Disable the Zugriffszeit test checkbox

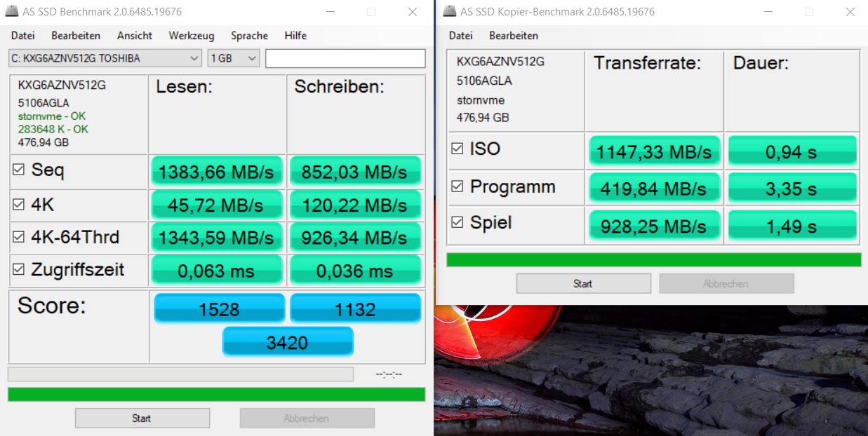click(x=19, y=269)
